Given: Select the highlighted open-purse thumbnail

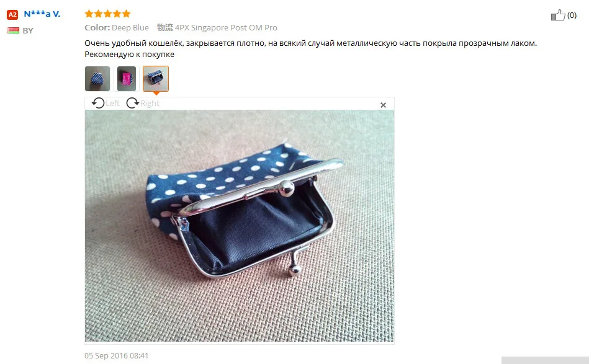Looking at the screenshot, I should click(156, 78).
